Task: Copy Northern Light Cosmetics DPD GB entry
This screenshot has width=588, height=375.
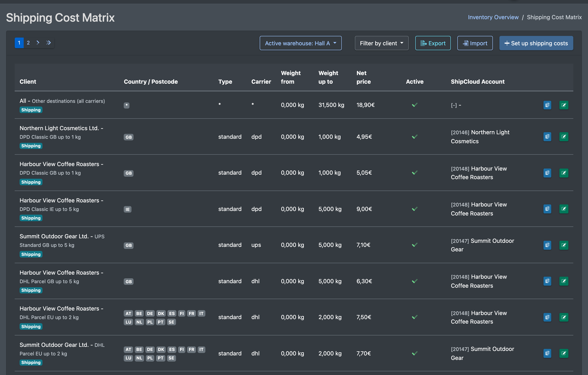Action: pyautogui.click(x=547, y=137)
